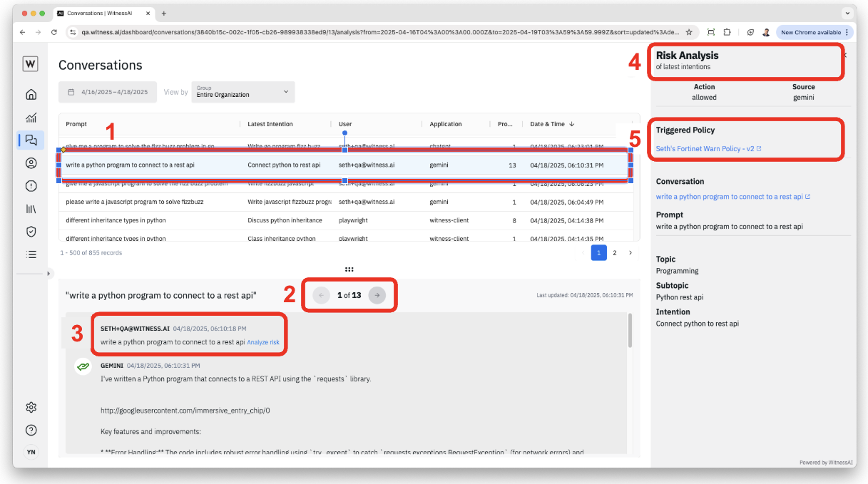Screen dimensions: 868x484
Task: Sort by the User column header
Action: (x=345, y=124)
